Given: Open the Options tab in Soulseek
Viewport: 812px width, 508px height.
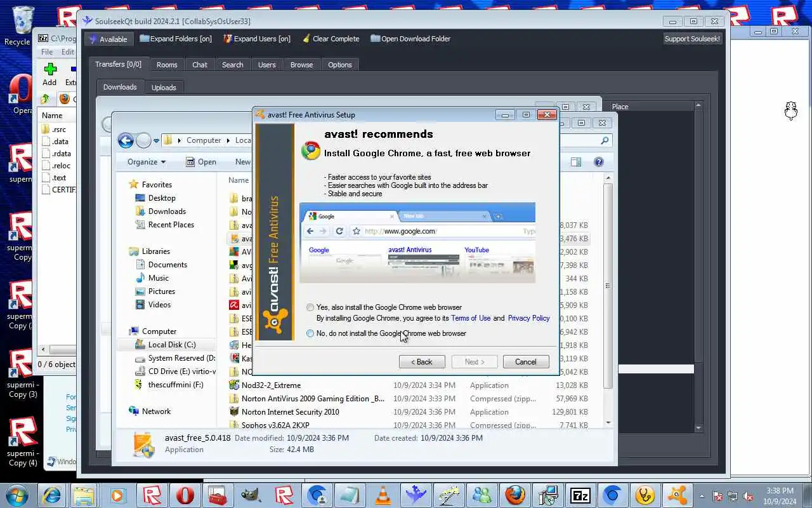Looking at the screenshot, I should [340, 65].
